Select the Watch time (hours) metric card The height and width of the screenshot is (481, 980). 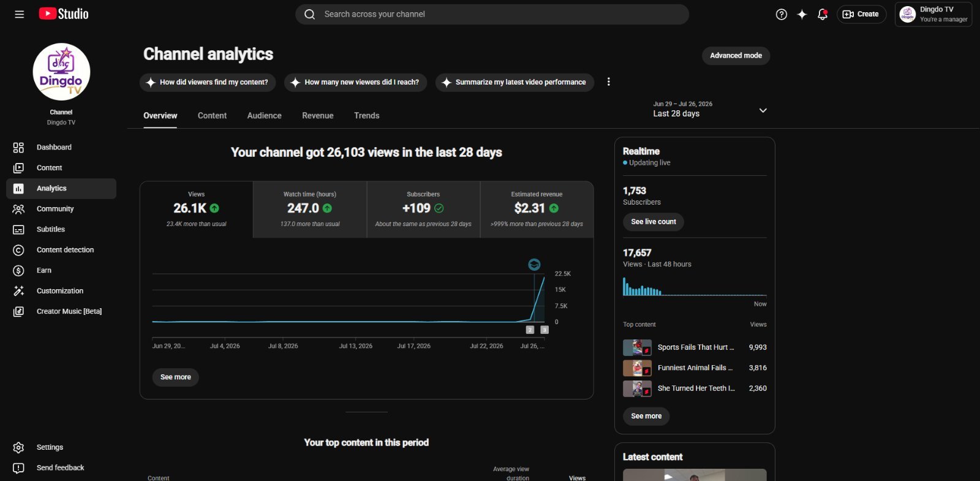(x=310, y=210)
